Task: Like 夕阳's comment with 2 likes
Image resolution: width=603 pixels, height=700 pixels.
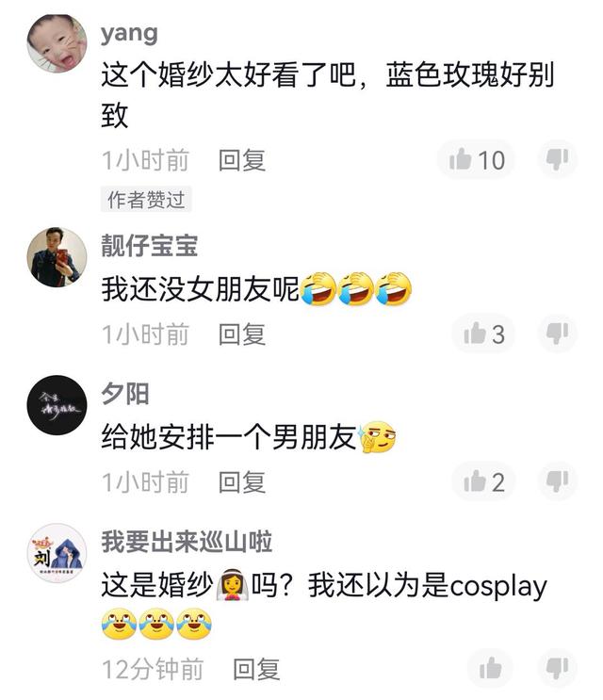Action: pos(484,481)
